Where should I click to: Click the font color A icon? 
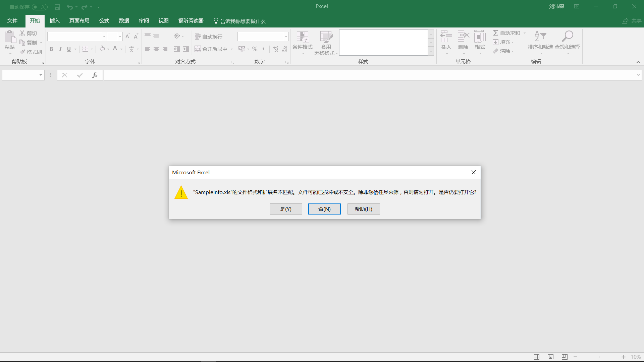(x=115, y=49)
